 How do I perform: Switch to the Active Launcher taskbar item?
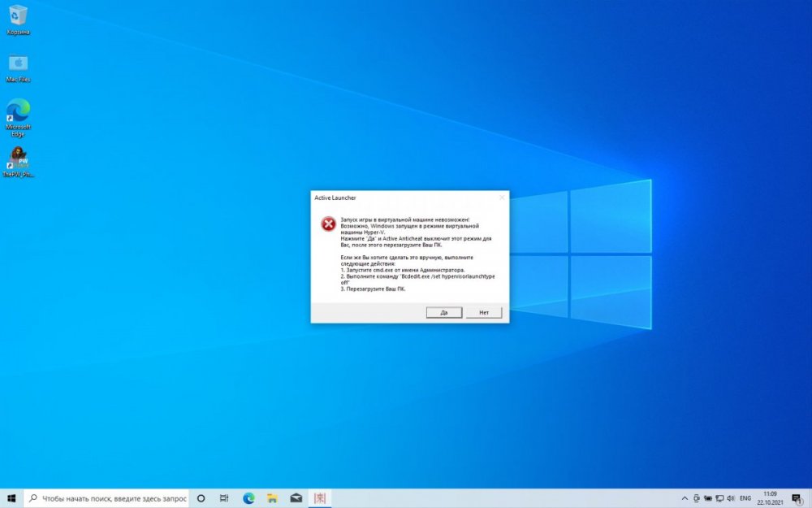point(320,498)
